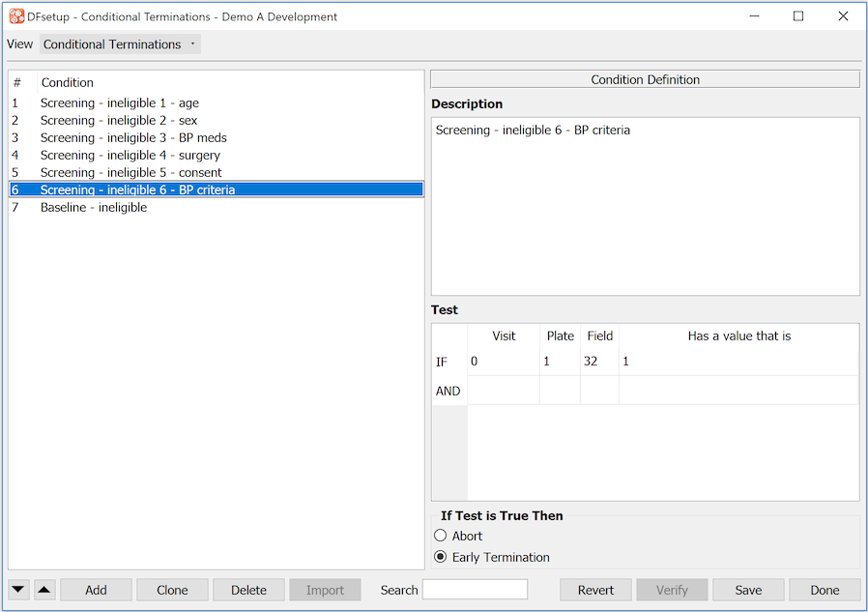Save the condition changes

(748, 590)
